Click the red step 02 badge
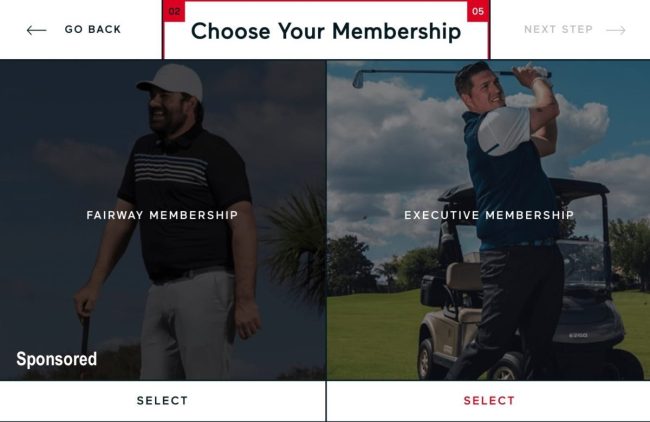 [174, 11]
